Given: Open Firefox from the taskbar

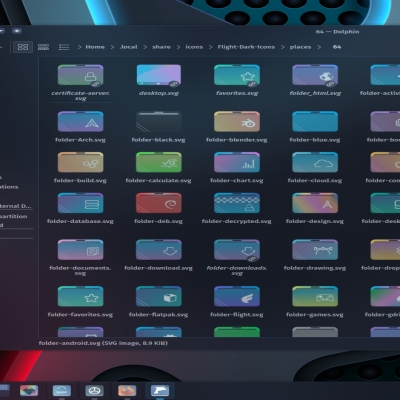Looking at the screenshot, I should 127,390.
